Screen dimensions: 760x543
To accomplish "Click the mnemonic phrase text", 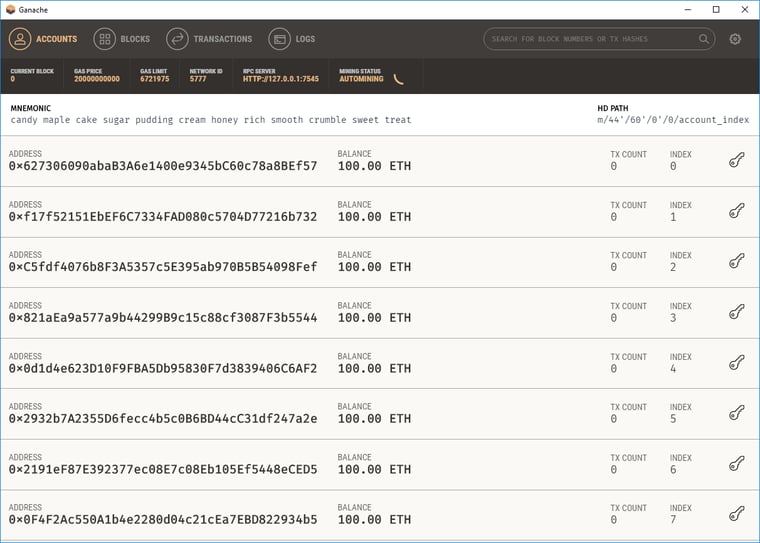I will 211,120.
